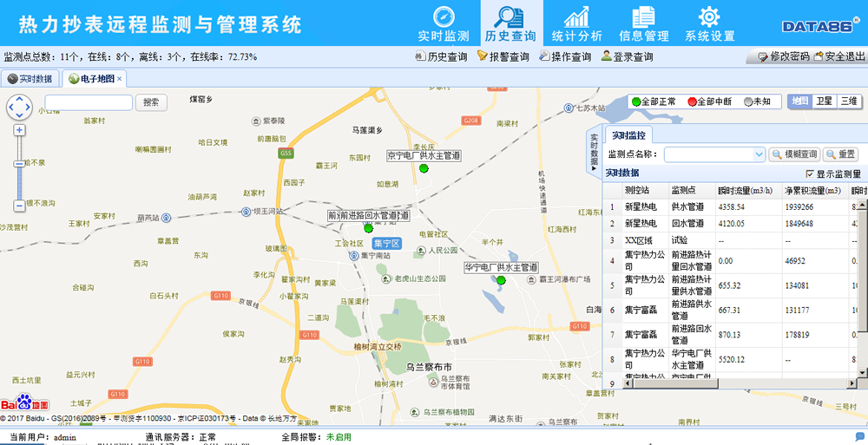The image size is (868, 445).
Task: Switch map view to 卫星 satellite
Action: [x=824, y=101]
